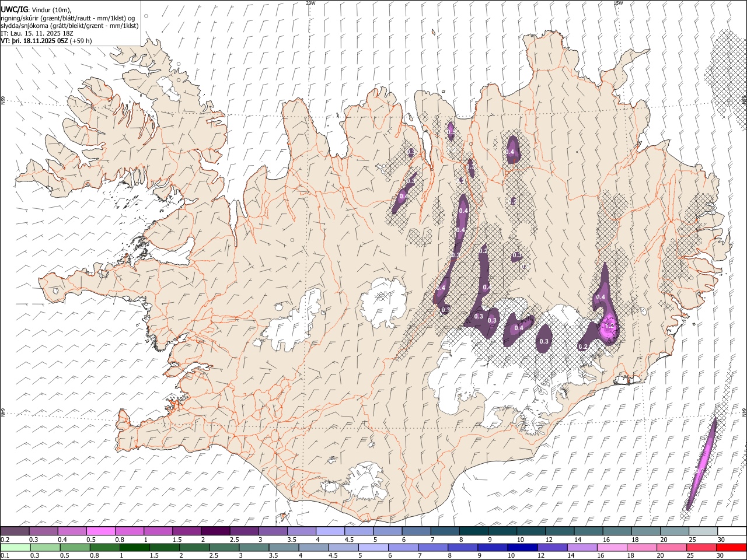This screenshot has height=560, width=747.
Task: Click the darkest purple top swatch between 2 and 2.5
Action: coord(215,531)
